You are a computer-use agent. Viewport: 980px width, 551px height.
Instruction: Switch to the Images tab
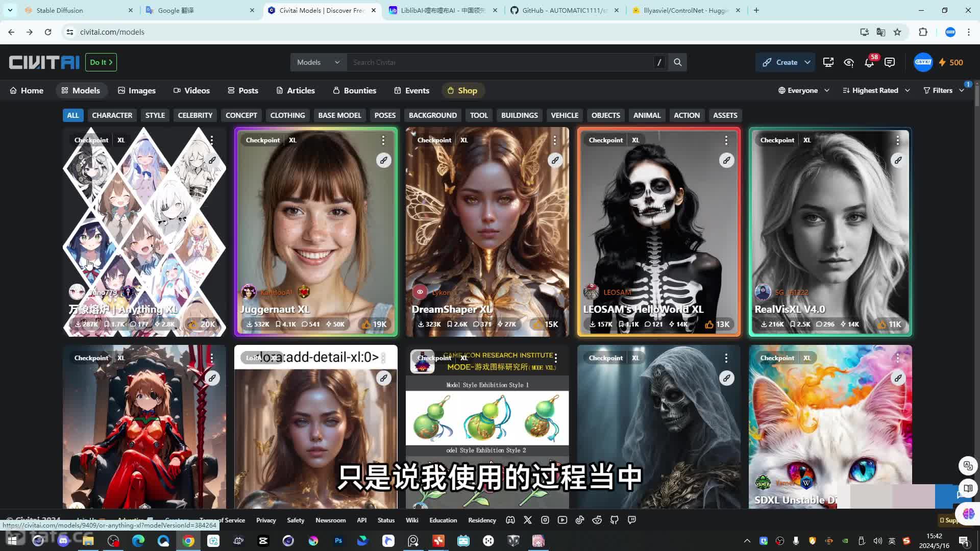[x=137, y=90]
